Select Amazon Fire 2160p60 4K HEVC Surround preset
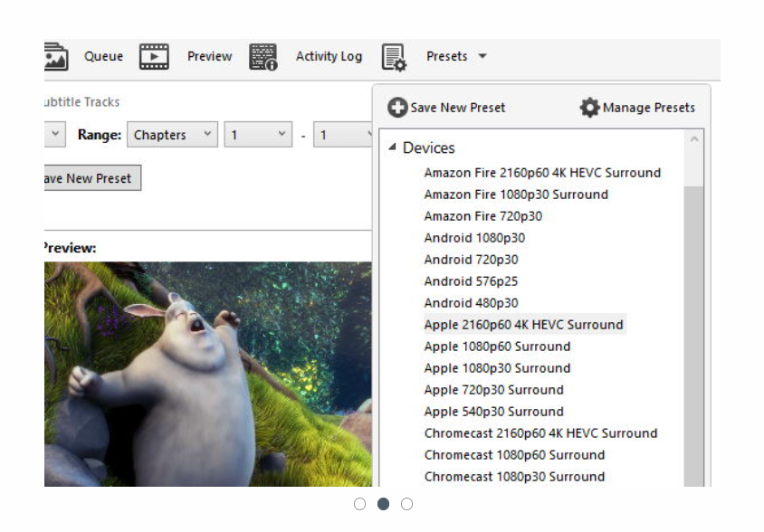Viewport: 764px width, 532px height. tap(542, 173)
